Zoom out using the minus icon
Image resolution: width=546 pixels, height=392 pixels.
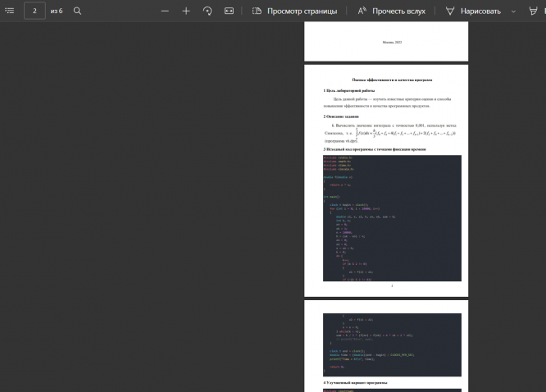click(165, 11)
